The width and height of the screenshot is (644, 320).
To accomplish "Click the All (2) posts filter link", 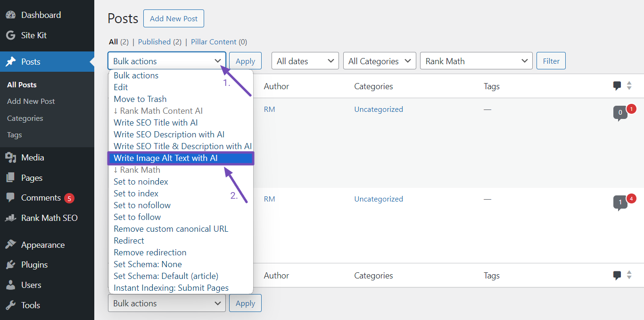I will (118, 42).
